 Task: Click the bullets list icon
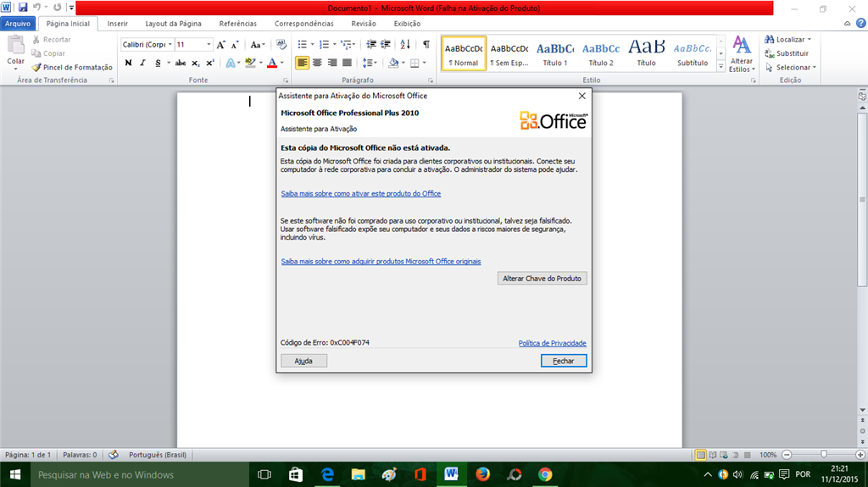(303, 45)
